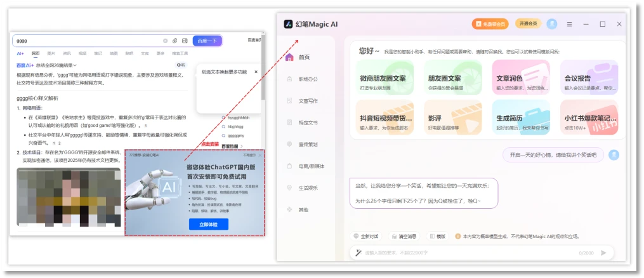Switch to the 资讯 tab in Baidu

click(x=67, y=53)
